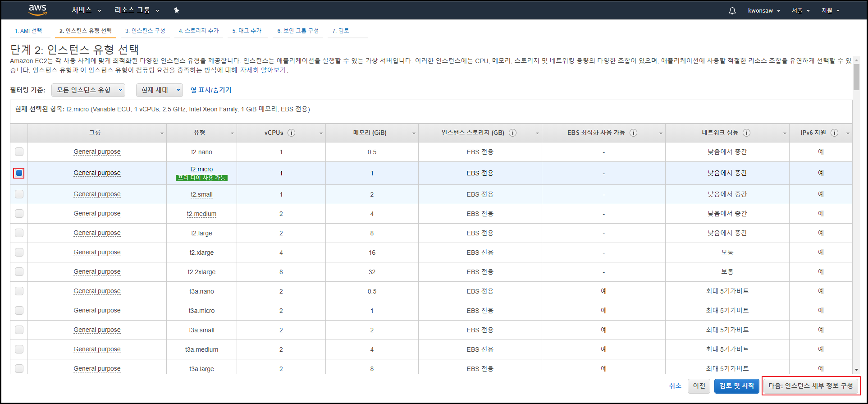Screen dimensions: 868x404
Task: Click the t2.small type link
Action: (x=201, y=194)
